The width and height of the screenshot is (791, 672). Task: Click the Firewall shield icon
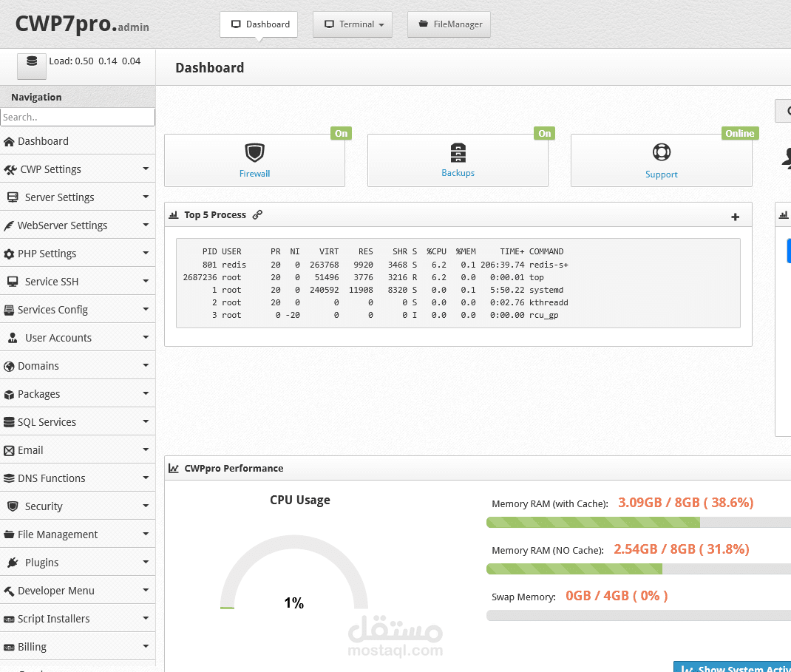click(255, 152)
